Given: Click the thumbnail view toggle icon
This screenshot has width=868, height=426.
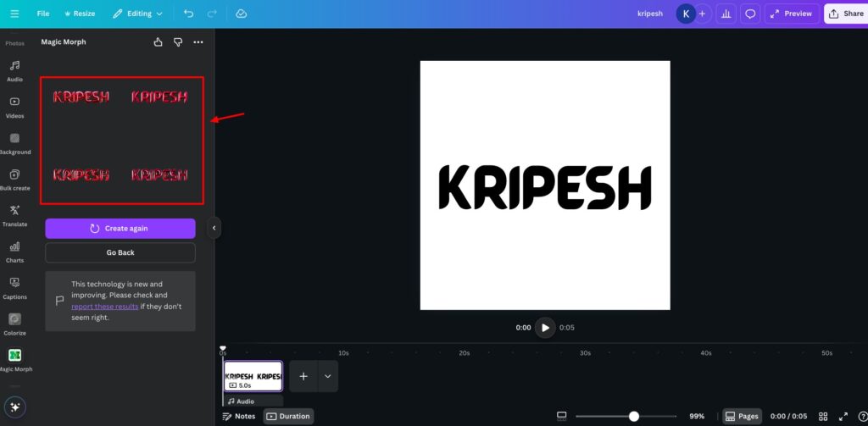Looking at the screenshot, I should (x=561, y=416).
